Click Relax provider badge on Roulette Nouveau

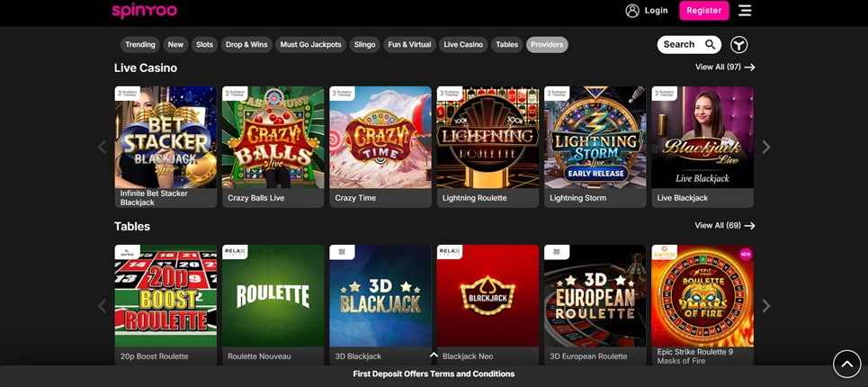(235, 252)
